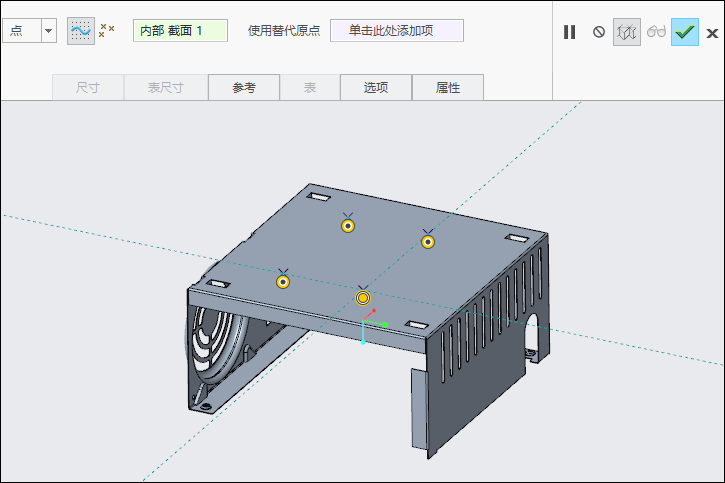This screenshot has width=725, height=483.
Task: Open the 表尺寸 tab
Action: (166, 87)
